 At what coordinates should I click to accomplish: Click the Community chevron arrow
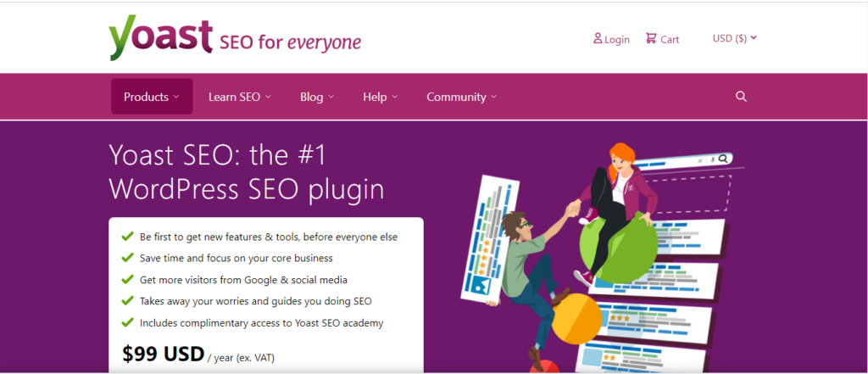coord(494,97)
